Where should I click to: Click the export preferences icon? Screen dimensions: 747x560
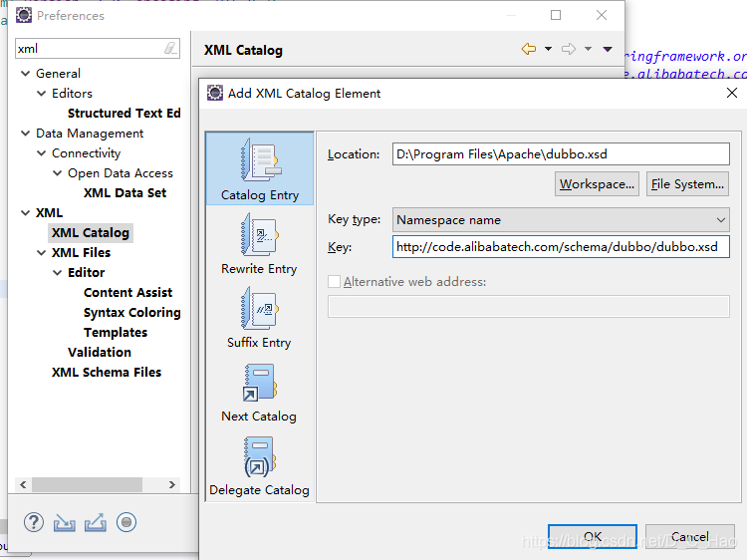[96, 523]
